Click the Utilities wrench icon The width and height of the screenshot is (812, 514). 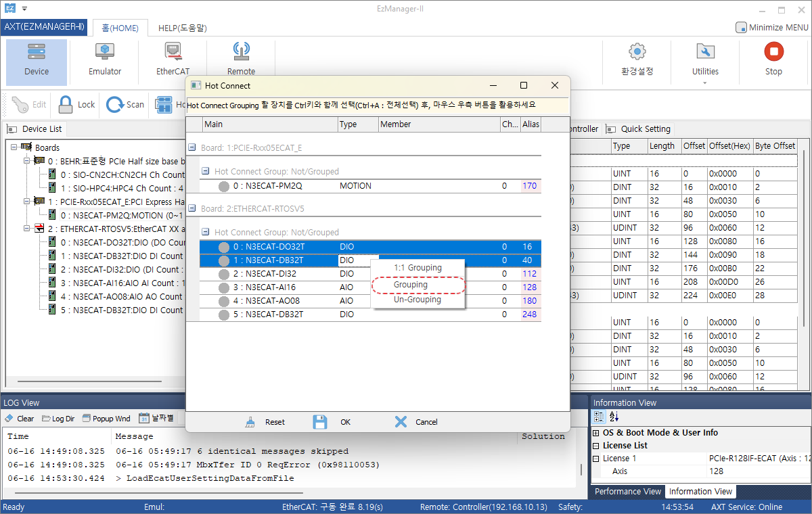click(x=705, y=52)
